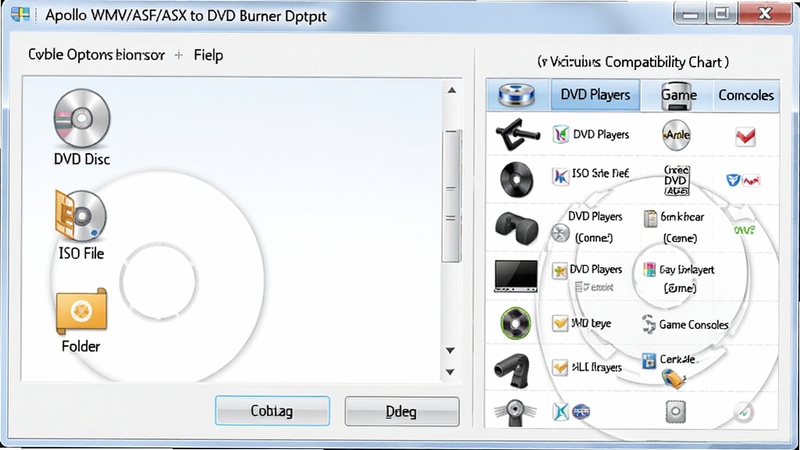This screenshot has height=450, width=800.
Task: Click the black monitor screen icon
Action: (516, 276)
